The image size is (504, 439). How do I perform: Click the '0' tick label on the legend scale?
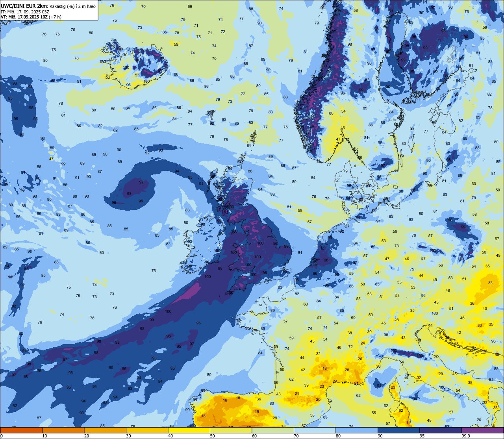2,436
